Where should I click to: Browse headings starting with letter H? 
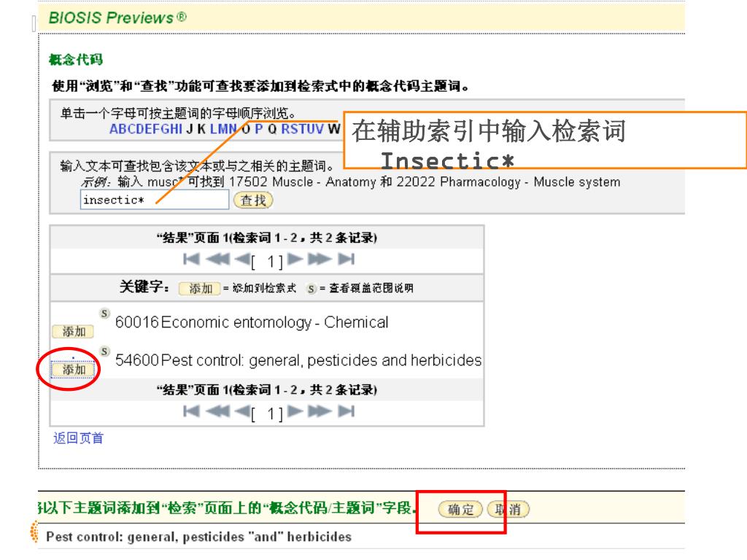[174, 129]
